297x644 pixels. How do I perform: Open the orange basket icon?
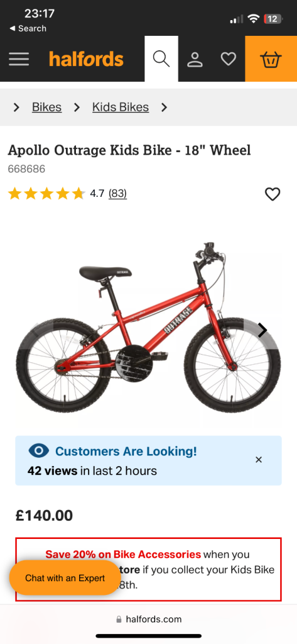271,59
